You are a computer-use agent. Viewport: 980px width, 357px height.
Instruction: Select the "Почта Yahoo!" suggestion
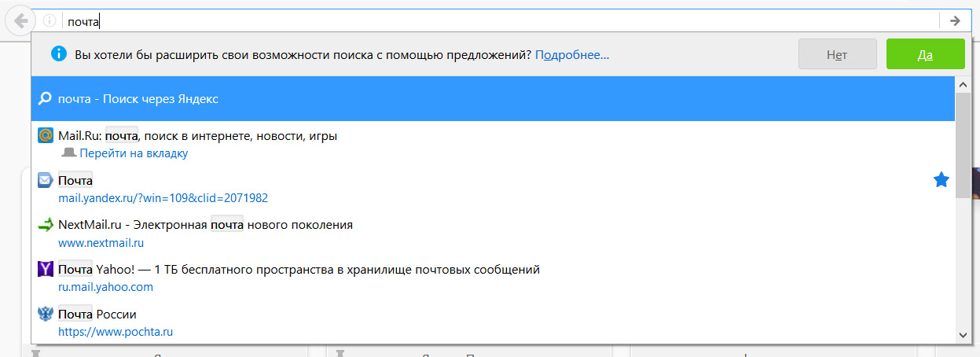click(x=493, y=278)
